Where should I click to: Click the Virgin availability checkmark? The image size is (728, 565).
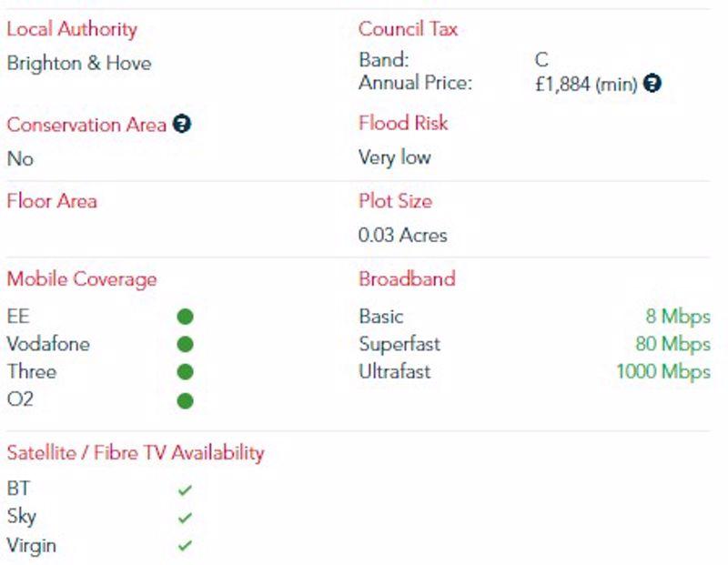[x=186, y=546]
